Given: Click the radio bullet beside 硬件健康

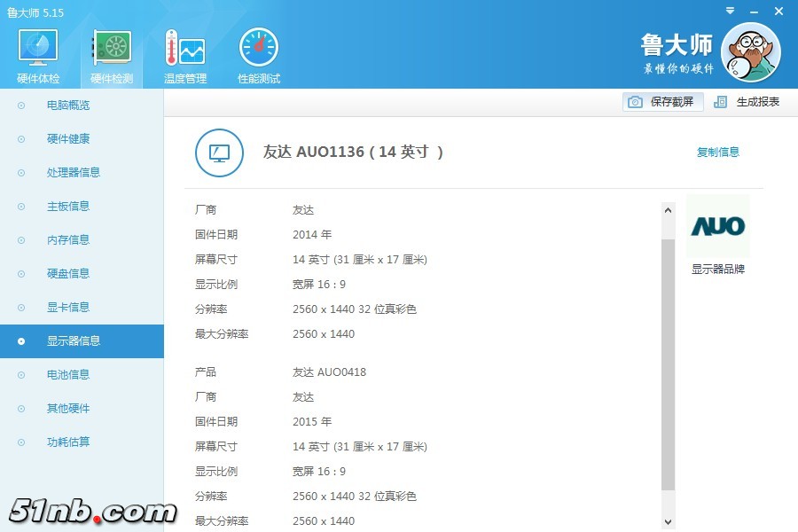Looking at the screenshot, I should click(x=21, y=139).
